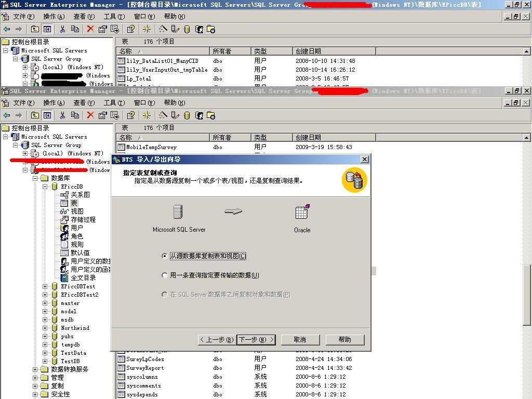Select 视图 views node in tree
Viewport: 532px width, 399px height.
pos(77,211)
